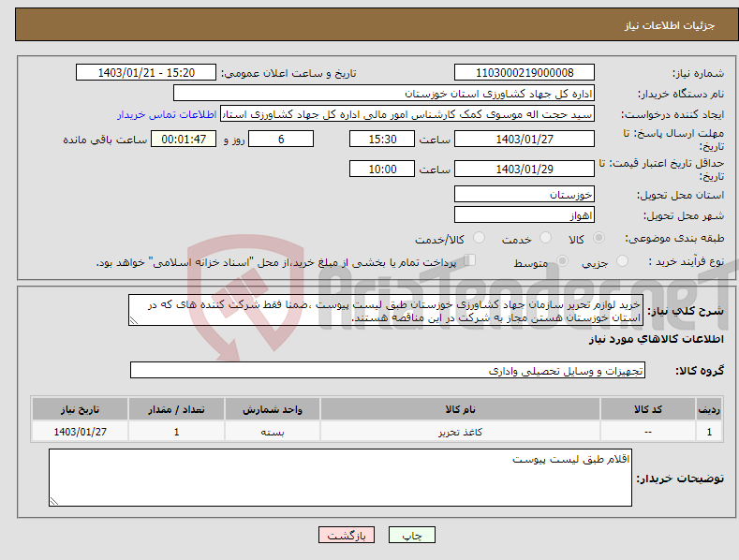This screenshot has width=739, height=560.
Task: Click the بسته unit cell
Action: 273,432
